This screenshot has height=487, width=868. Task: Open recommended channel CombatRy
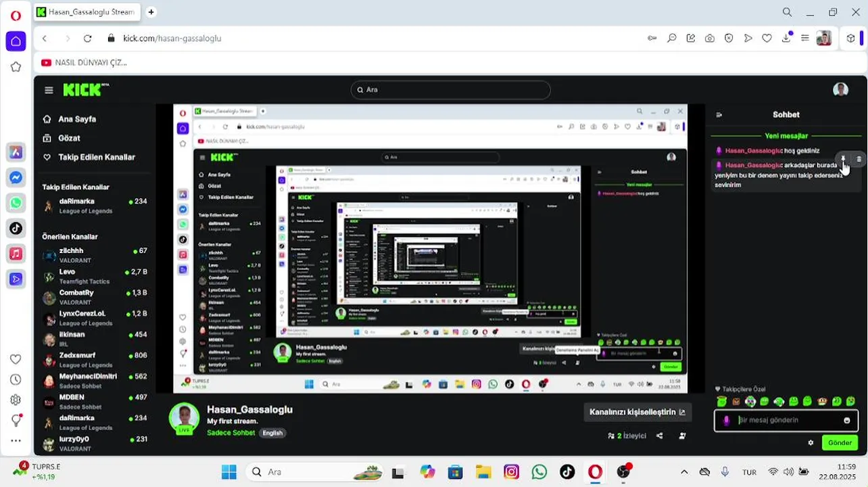click(x=95, y=297)
